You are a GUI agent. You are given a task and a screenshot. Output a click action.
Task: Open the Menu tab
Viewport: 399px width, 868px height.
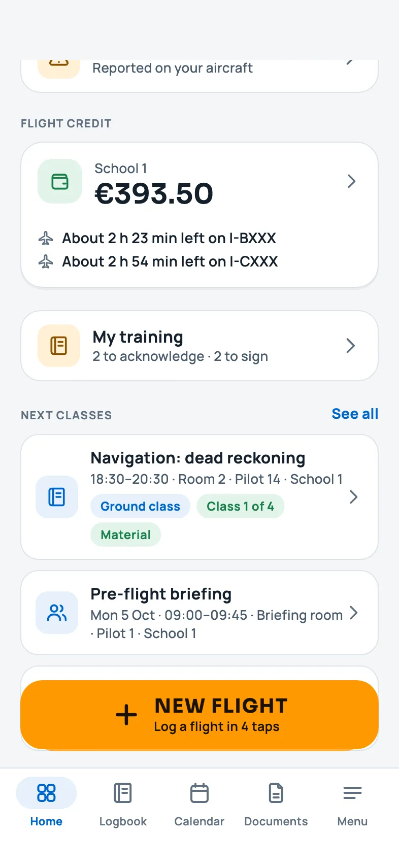pyautogui.click(x=352, y=803)
